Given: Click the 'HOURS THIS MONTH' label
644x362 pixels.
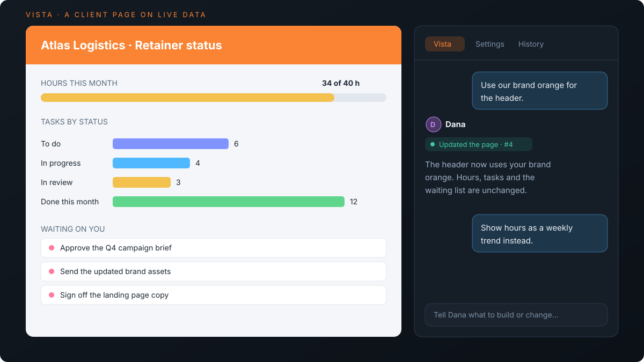Looking at the screenshot, I should [x=79, y=83].
